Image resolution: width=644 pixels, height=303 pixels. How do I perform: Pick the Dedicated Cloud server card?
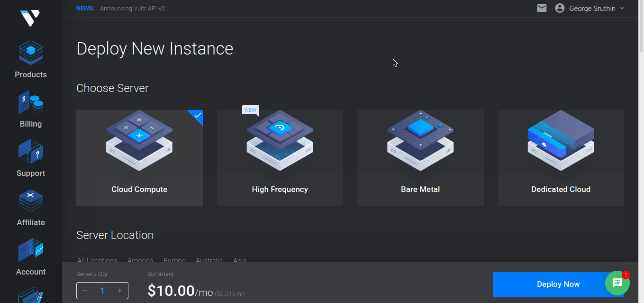561,158
